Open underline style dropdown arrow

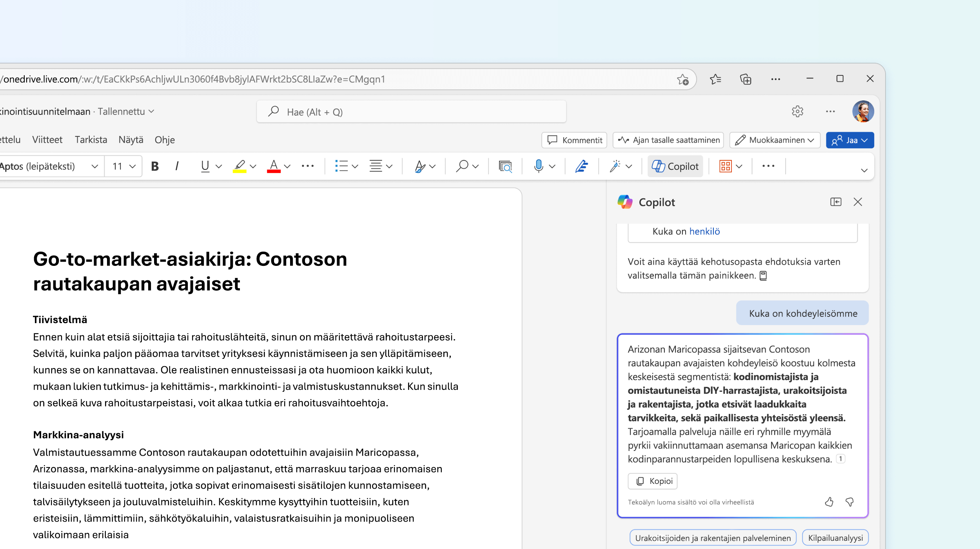[x=219, y=166]
